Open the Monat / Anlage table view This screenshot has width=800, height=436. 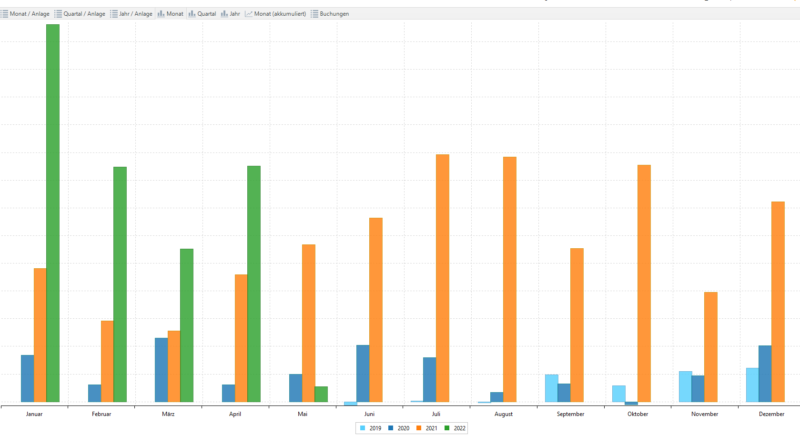(30, 14)
